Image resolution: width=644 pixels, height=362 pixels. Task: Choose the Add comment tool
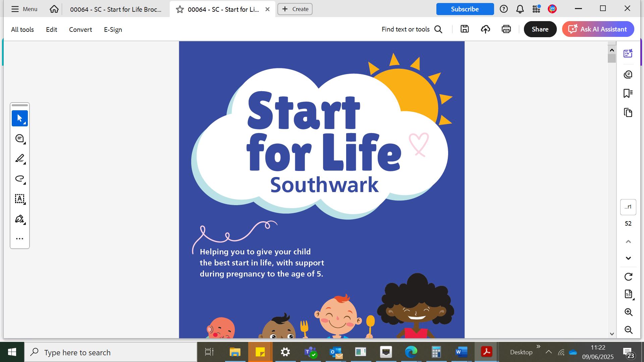[19, 138]
